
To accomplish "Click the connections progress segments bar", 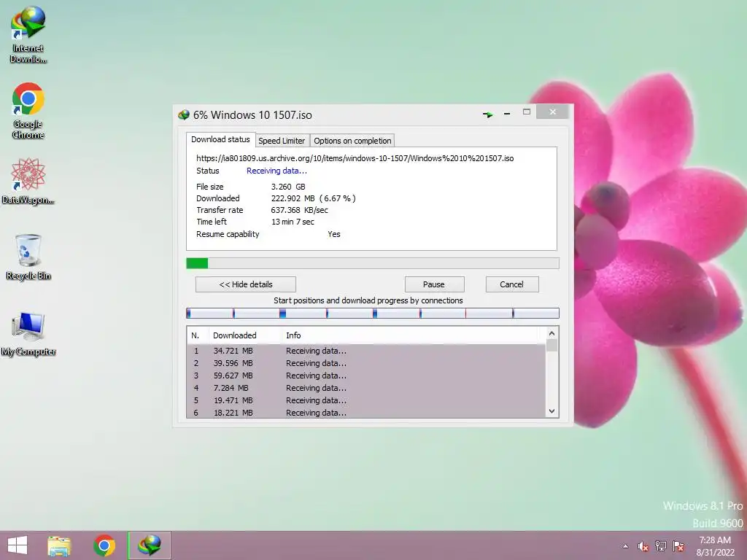I will [x=373, y=313].
